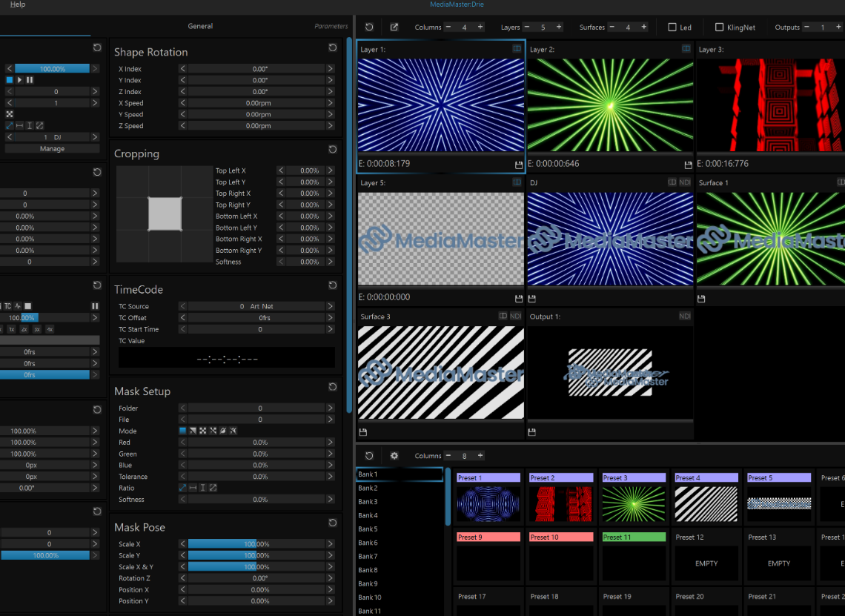Switch to the General tab
The image size is (845, 616).
click(x=200, y=26)
